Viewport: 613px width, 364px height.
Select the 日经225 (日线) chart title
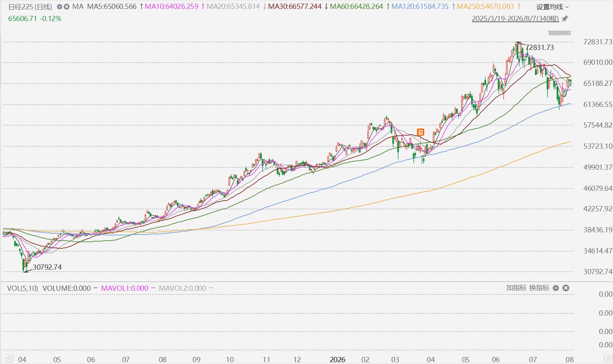30,7
